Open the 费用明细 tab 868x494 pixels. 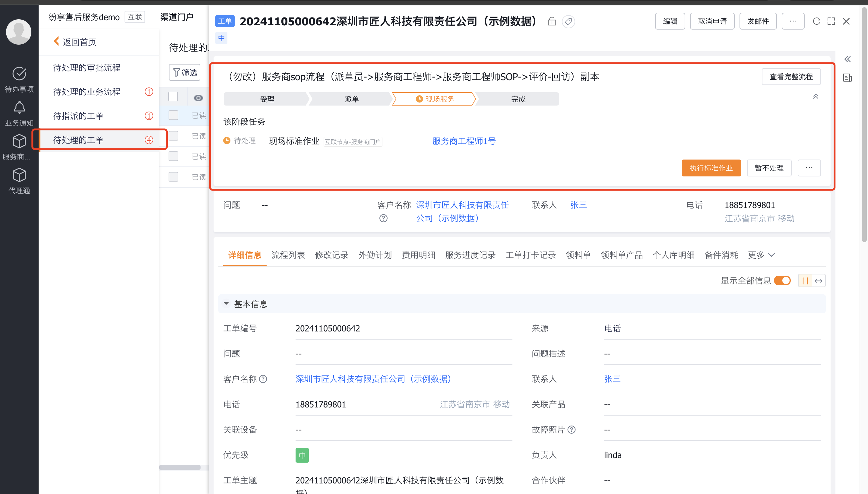[418, 255]
